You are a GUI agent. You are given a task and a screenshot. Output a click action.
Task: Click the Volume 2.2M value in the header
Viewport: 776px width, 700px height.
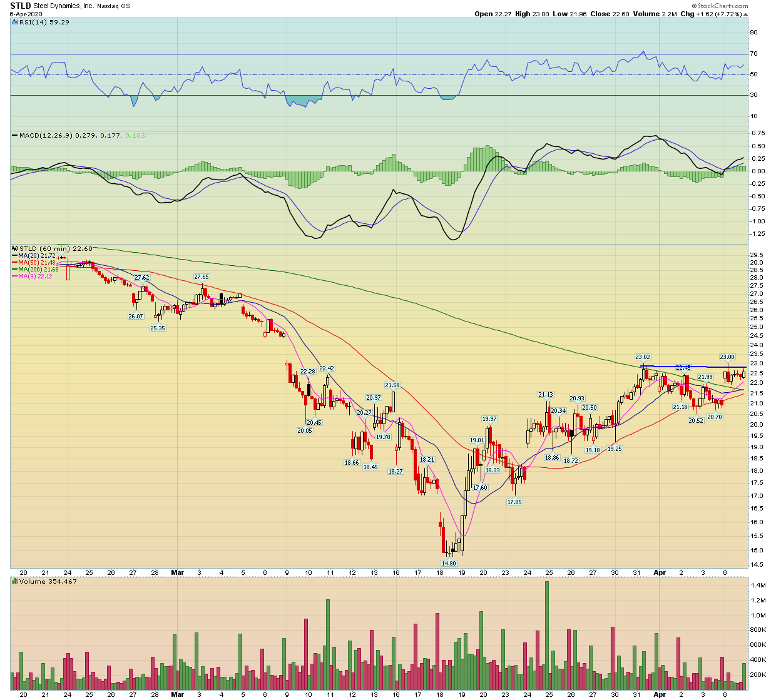click(655, 14)
